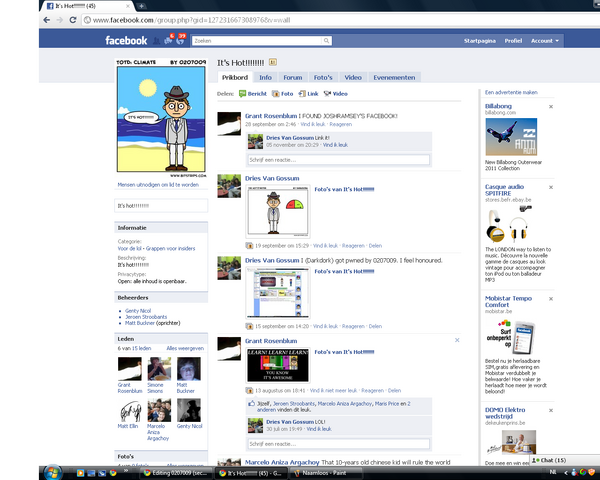Share a Foto on the wall
Viewport: 600px width, 480px height.
click(283, 94)
